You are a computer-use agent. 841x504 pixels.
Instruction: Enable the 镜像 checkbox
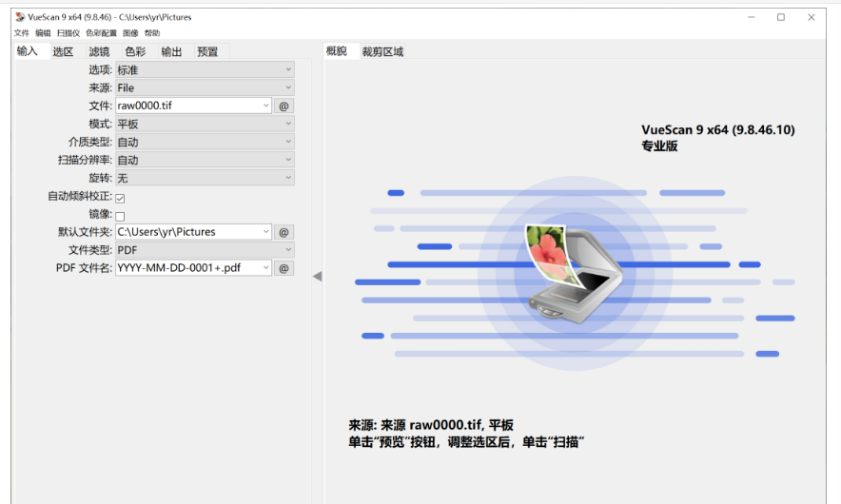[x=120, y=217]
